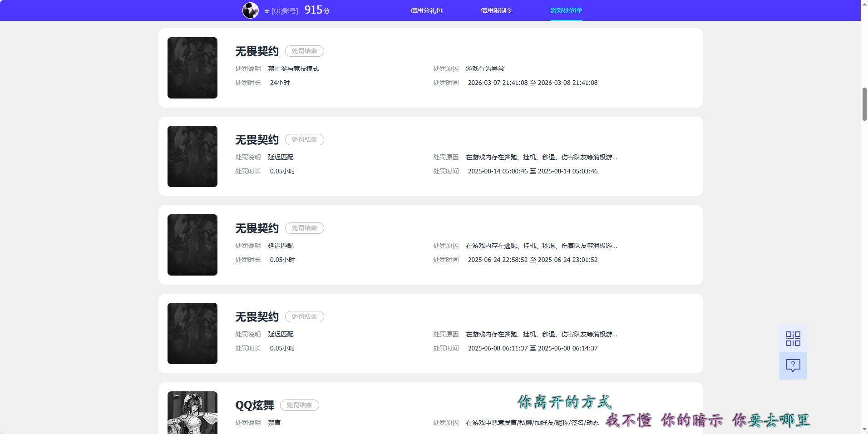This screenshot has width=868, height=434.
Task: Open the QQ炫舞 character thumbnail
Action: (x=192, y=413)
